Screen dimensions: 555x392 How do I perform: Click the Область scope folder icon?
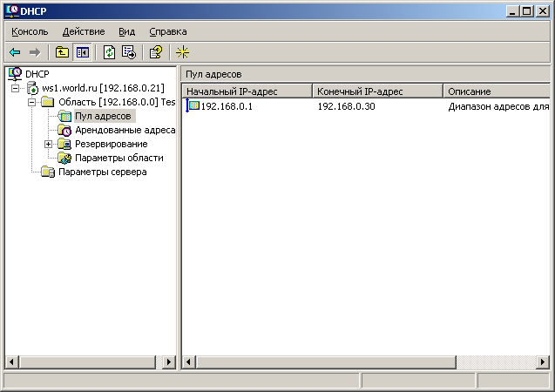pyautogui.click(x=48, y=102)
